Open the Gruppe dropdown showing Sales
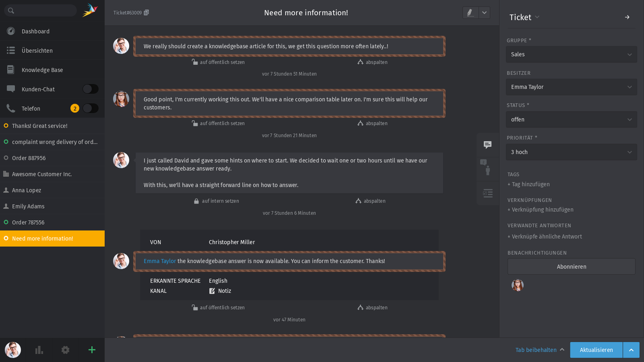The width and height of the screenshot is (644, 362). [571, 54]
